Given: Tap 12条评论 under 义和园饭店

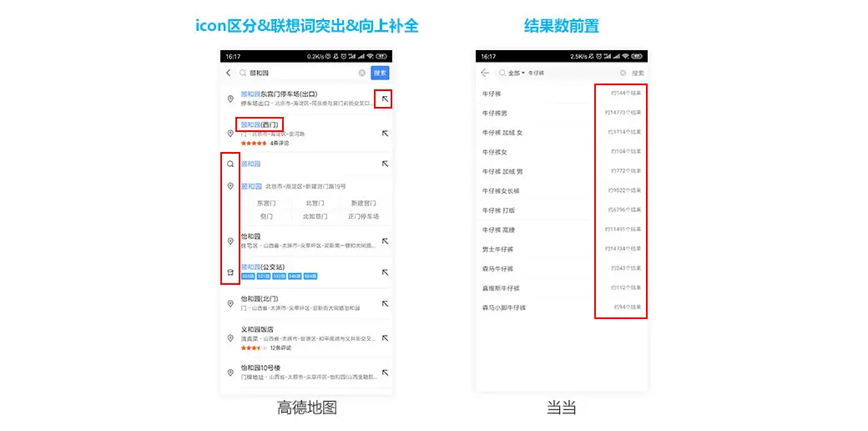Looking at the screenshot, I should pos(280,348).
